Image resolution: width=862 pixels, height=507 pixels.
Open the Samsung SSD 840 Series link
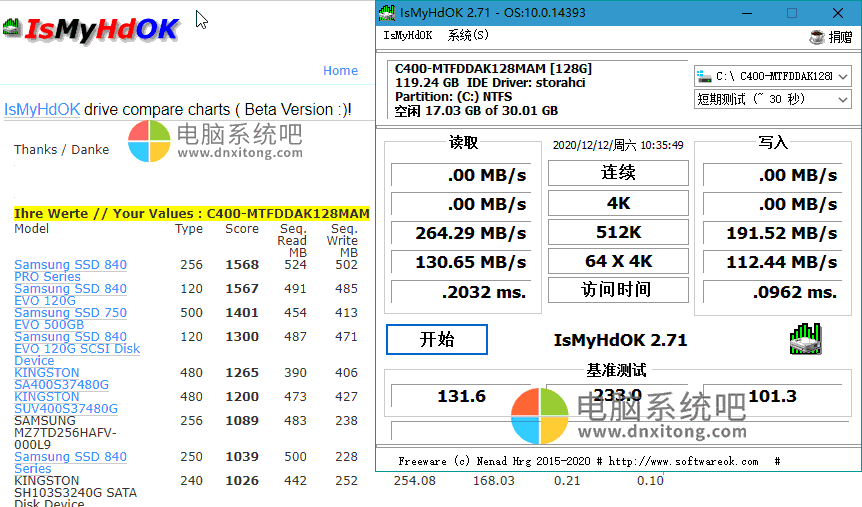point(70,462)
